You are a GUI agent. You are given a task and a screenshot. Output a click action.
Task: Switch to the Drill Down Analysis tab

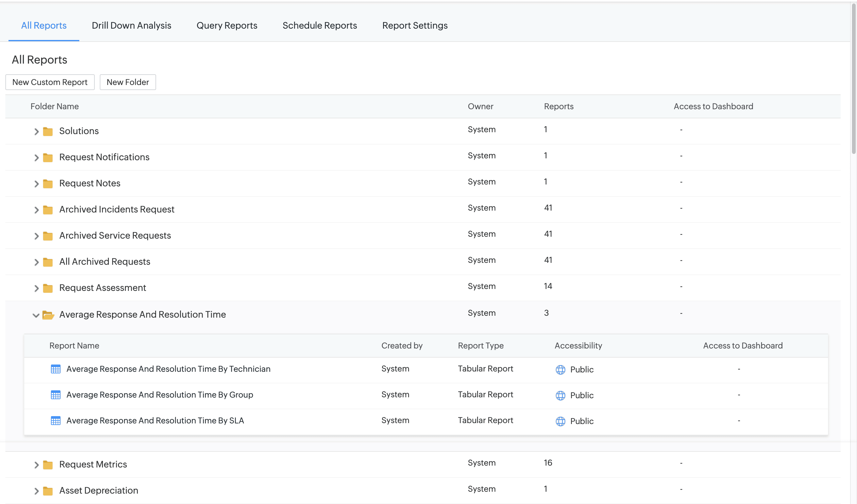[131, 25]
